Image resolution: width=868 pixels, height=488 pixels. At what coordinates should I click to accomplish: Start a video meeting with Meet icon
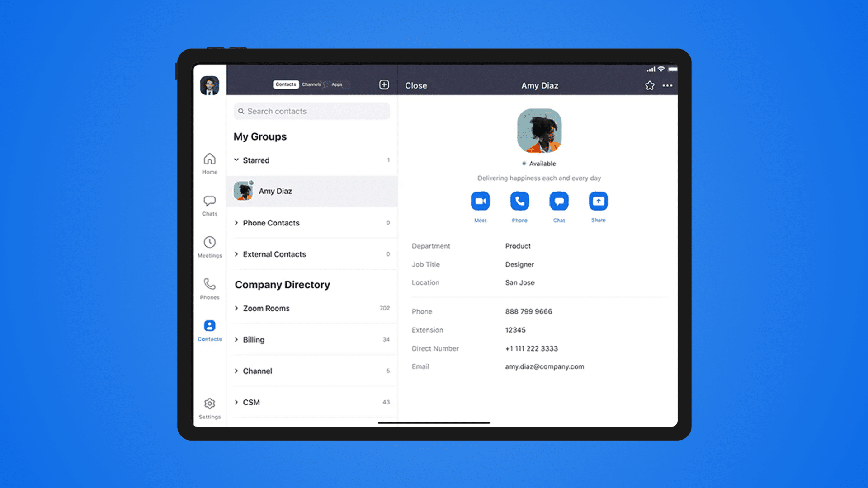480,201
